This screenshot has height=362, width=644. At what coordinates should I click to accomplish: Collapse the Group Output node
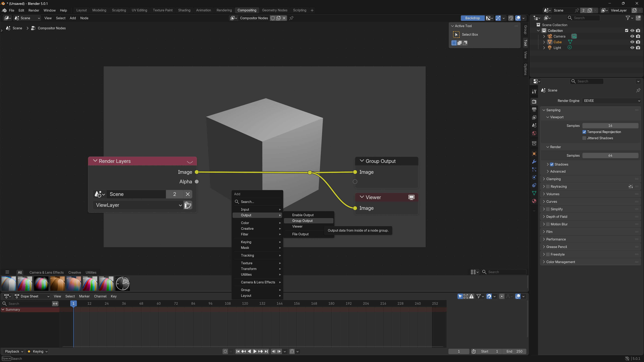coord(362,161)
